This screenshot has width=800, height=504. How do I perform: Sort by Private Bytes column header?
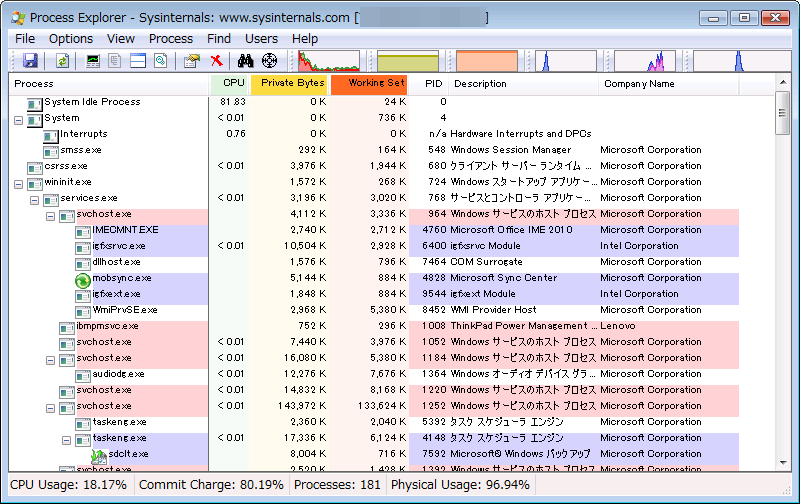289,84
